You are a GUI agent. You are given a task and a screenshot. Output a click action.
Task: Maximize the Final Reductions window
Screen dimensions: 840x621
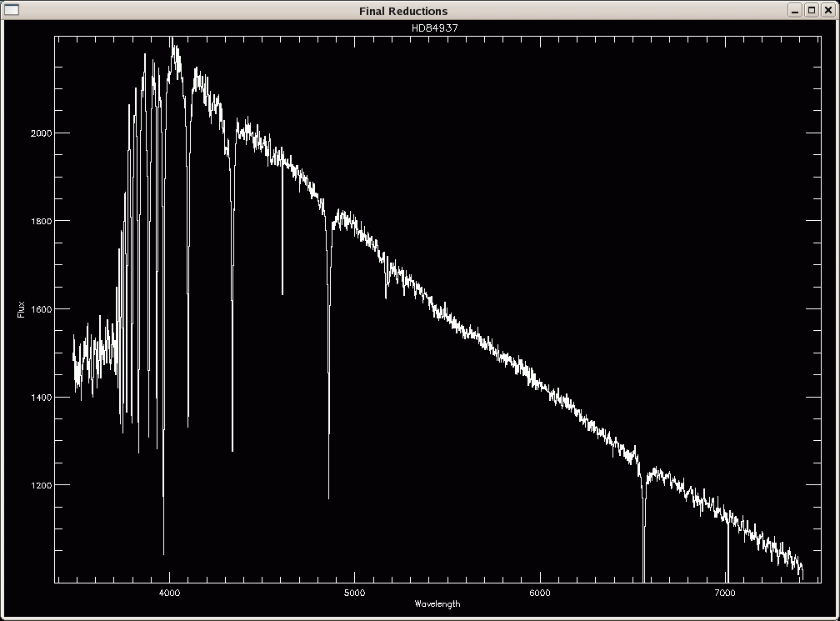click(811, 10)
